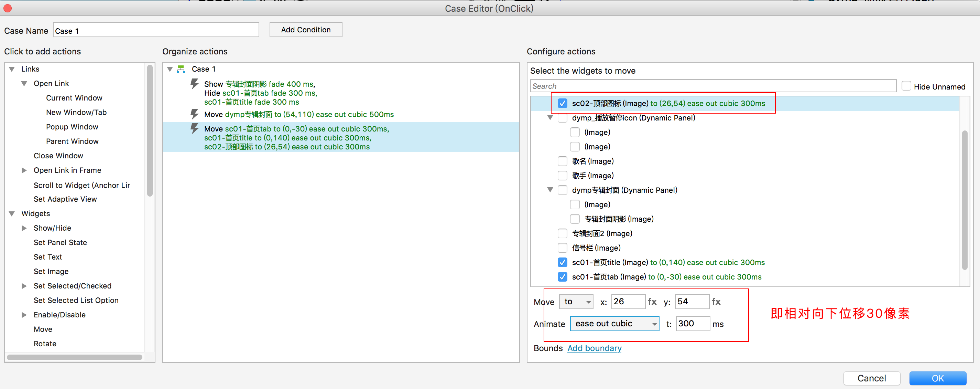Click lightning icon beside Show action

194,83
